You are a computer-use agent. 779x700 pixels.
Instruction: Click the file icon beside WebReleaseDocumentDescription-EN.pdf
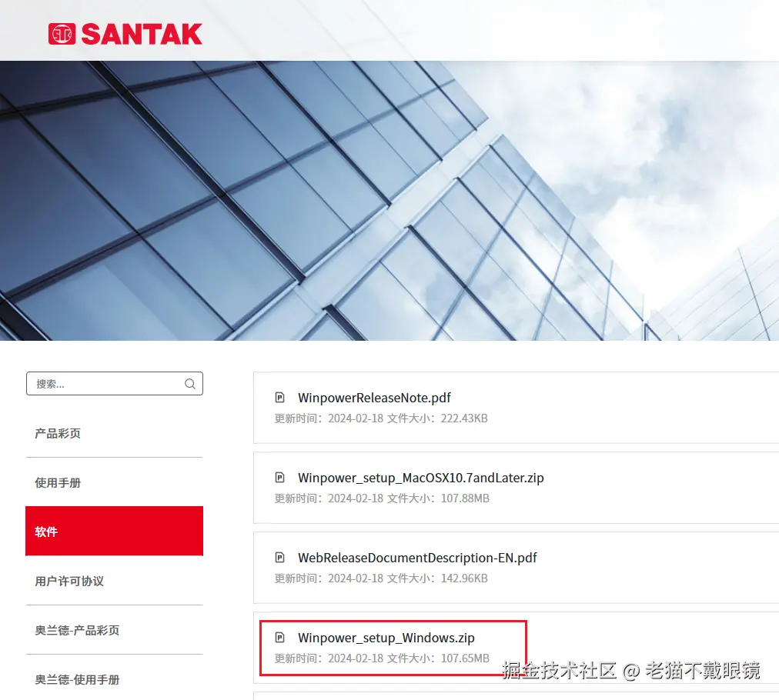point(279,558)
